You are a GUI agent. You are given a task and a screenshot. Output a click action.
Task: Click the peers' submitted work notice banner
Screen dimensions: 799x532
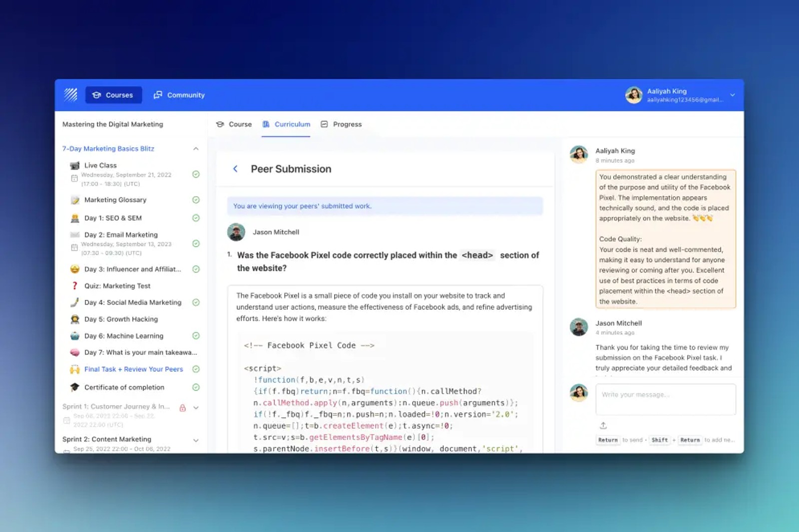point(385,206)
